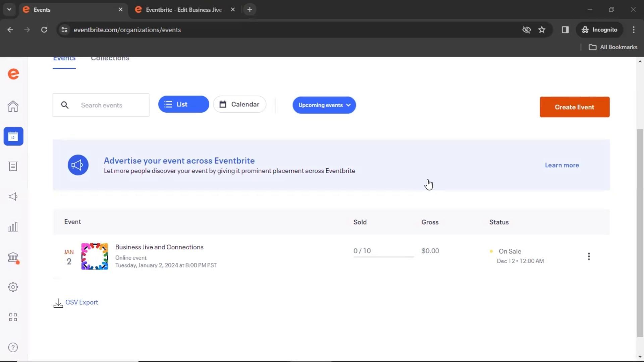This screenshot has height=362, width=644.
Task: Open Organization settings from the sidebar gear icon
Action: [x=13, y=287]
